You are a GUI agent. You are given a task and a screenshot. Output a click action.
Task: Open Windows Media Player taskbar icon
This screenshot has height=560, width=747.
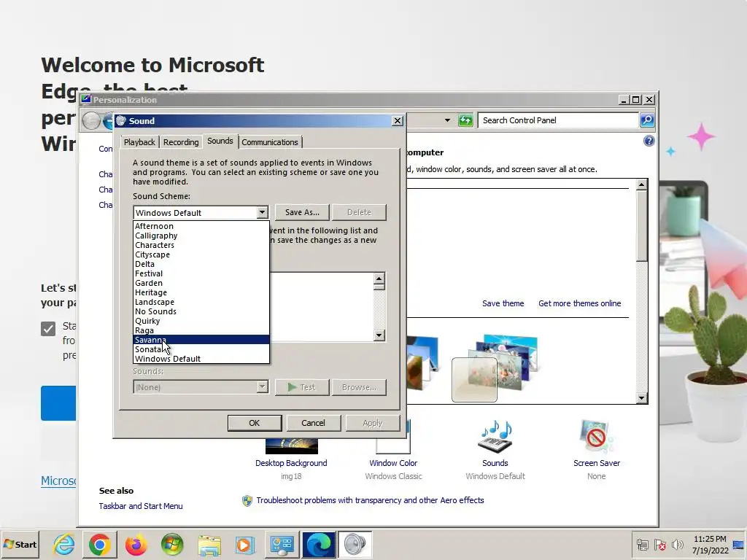tap(245, 545)
